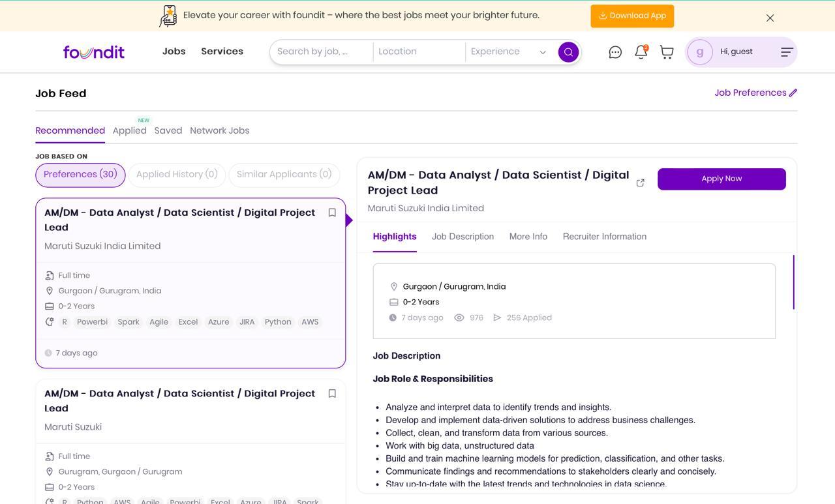The width and height of the screenshot is (835, 504).
Task: Click the Azure skill tag in first card
Action: tap(219, 322)
